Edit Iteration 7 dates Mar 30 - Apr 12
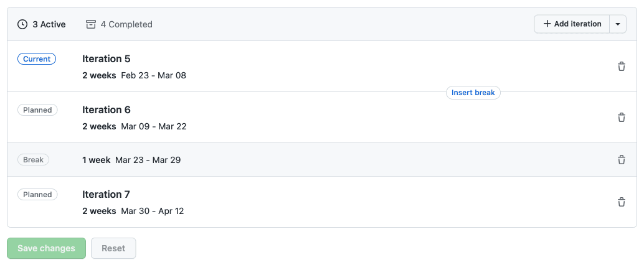644x265 pixels. pyautogui.click(x=153, y=211)
